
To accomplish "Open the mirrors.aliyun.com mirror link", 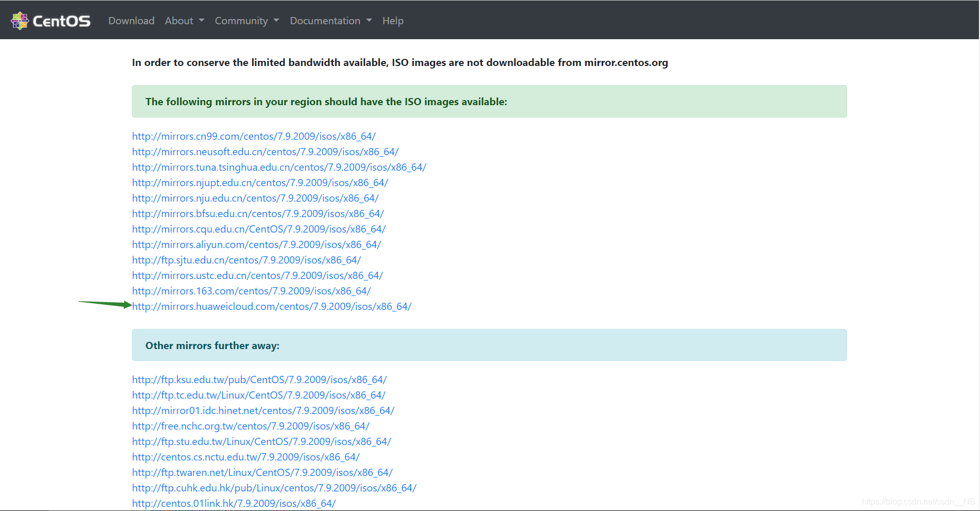I will [x=256, y=244].
